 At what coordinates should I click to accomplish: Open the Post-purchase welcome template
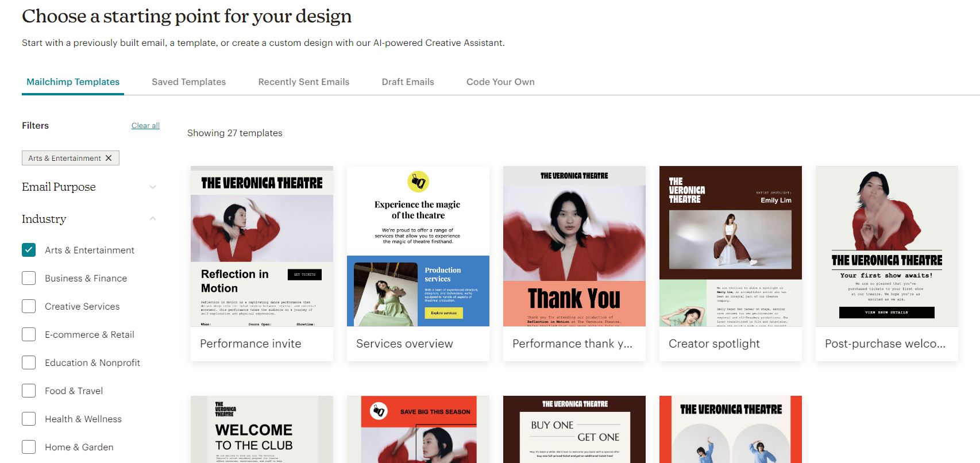(x=887, y=246)
